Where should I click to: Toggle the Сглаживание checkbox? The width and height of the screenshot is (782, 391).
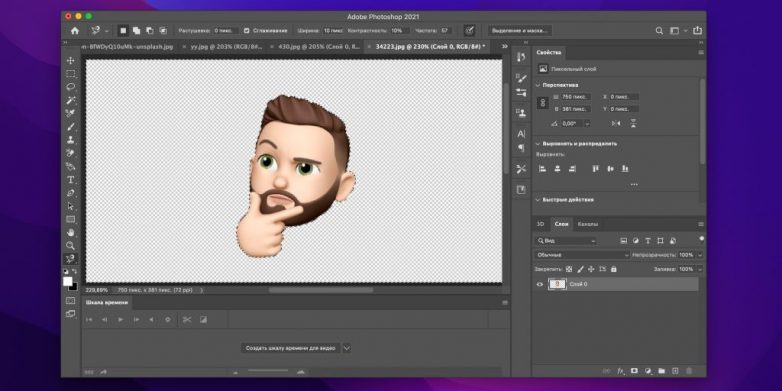246,31
